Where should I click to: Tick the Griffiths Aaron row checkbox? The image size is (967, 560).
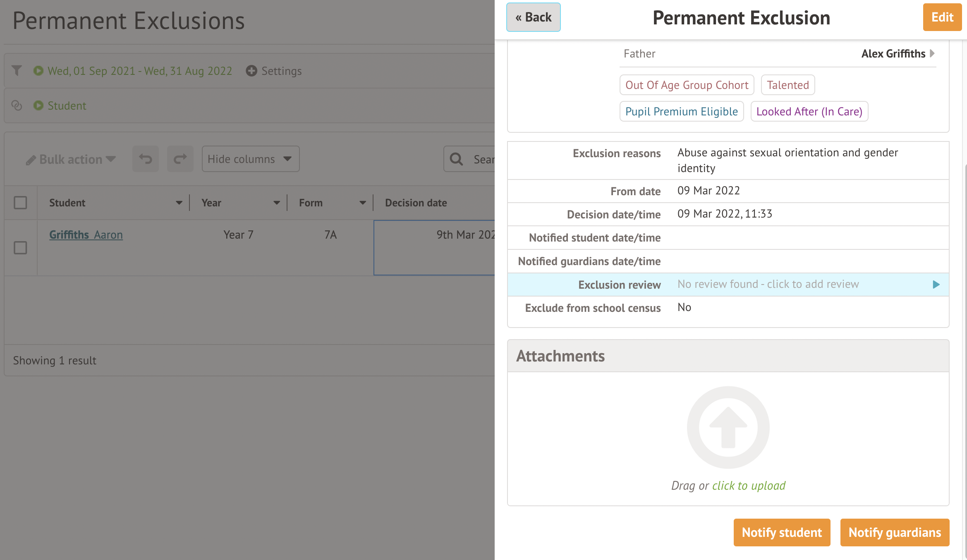click(x=20, y=247)
